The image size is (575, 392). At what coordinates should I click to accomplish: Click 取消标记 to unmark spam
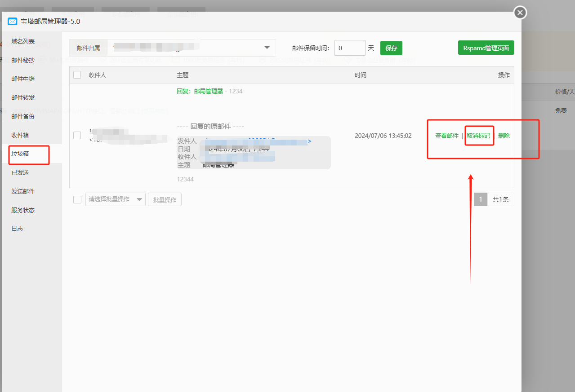pyautogui.click(x=478, y=136)
